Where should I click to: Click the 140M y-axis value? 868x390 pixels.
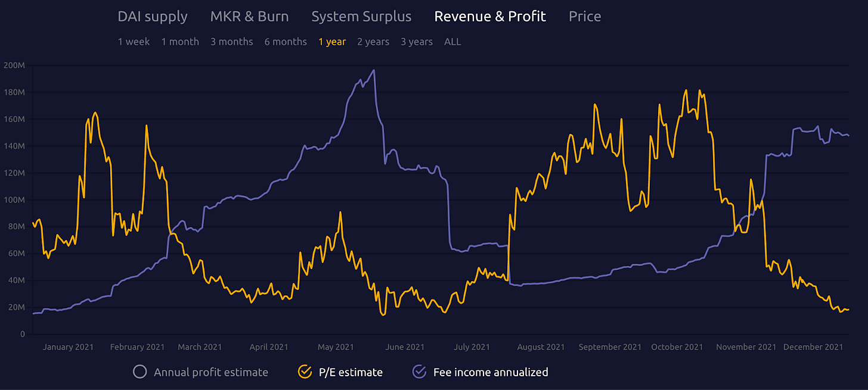point(14,146)
